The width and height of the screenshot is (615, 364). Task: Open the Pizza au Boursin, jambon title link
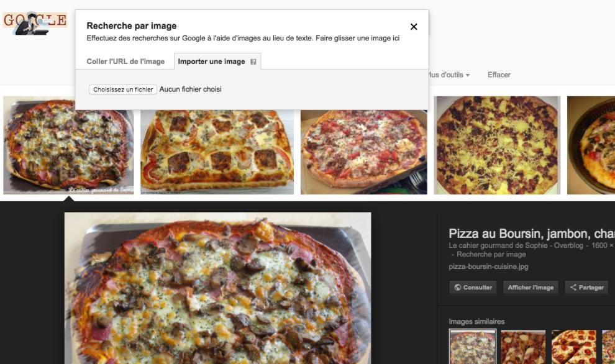(x=532, y=234)
